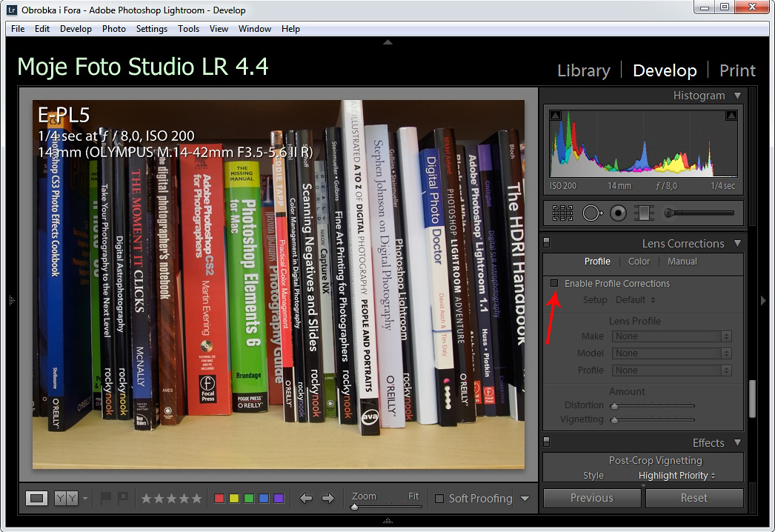Enable Profile Corrections checkbox

(554, 284)
